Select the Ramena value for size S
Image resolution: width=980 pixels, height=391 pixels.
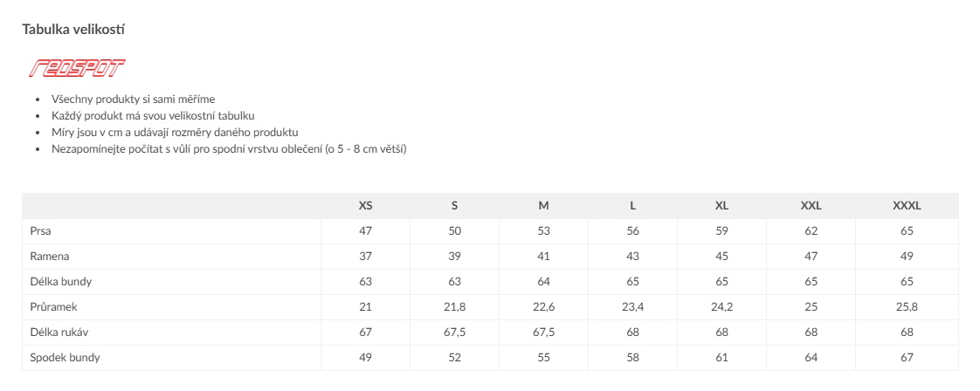pyautogui.click(x=454, y=257)
